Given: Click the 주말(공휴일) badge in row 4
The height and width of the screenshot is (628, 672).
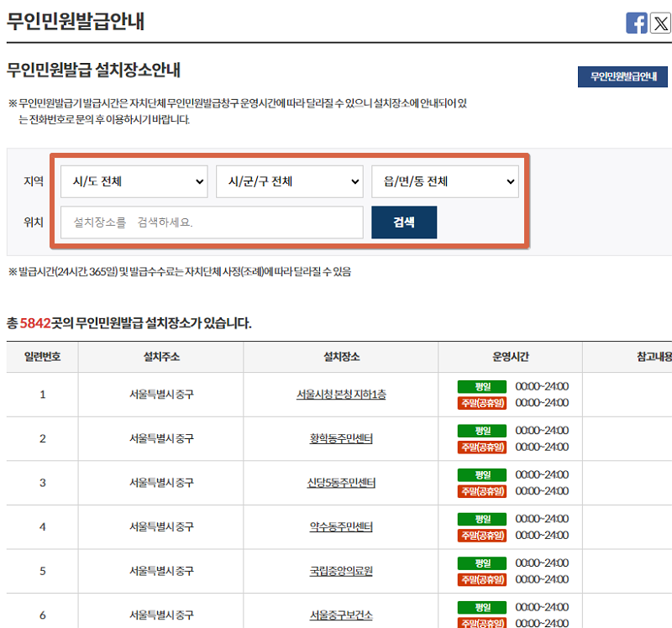Looking at the screenshot, I should pos(482,536).
